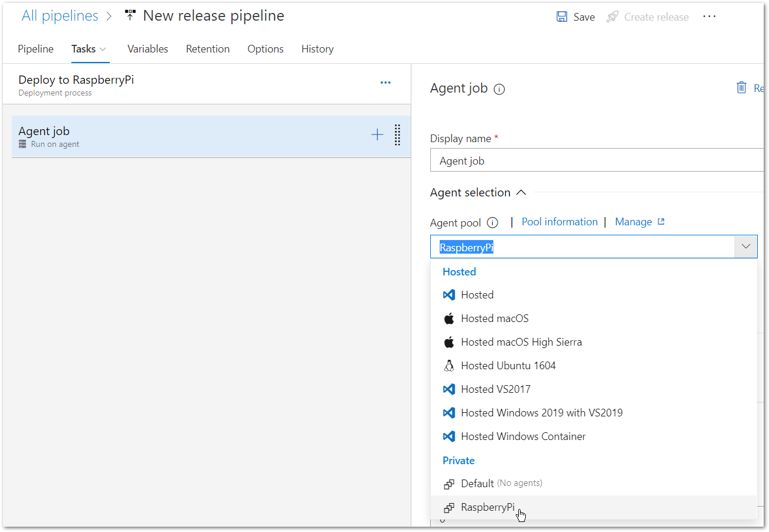The height and width of the screenshot is (532, 769).
Task: Open the Tasks tab dropdown chevron
Action: click(104, 50)
